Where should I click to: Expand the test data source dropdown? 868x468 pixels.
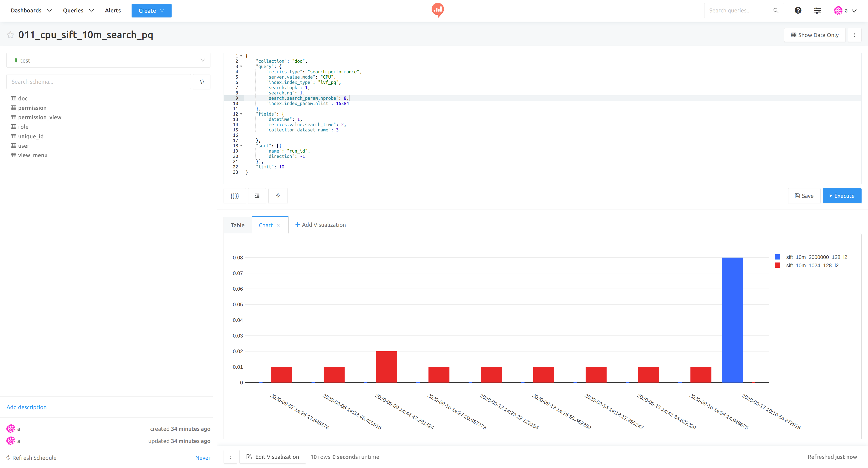click(109, 61)
